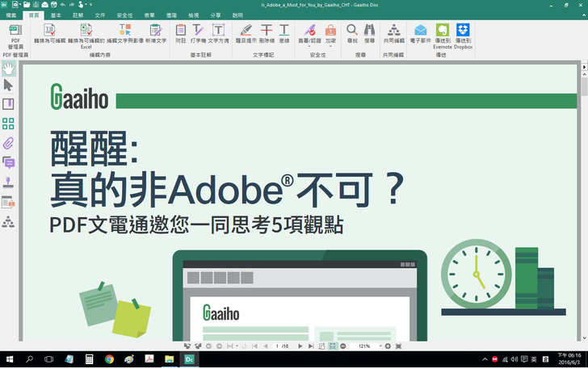
Task: Select the 編輯文字與影像 tool
Action: pyautogui.click(x=125, y=34)
